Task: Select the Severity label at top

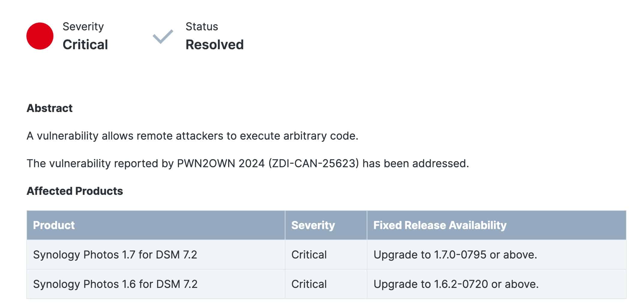Action: click(x=83, y=26)
